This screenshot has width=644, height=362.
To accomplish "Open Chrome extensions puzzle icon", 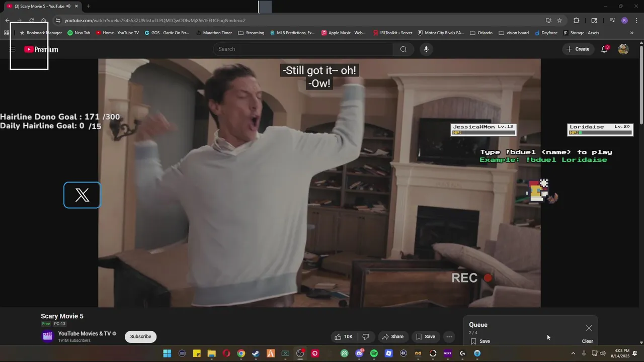I will point(577,21).
